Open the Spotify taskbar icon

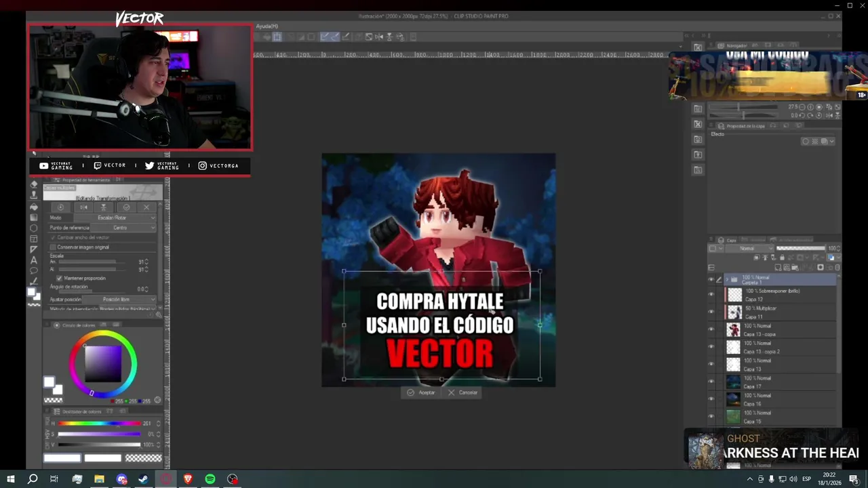tap(210, 479)
